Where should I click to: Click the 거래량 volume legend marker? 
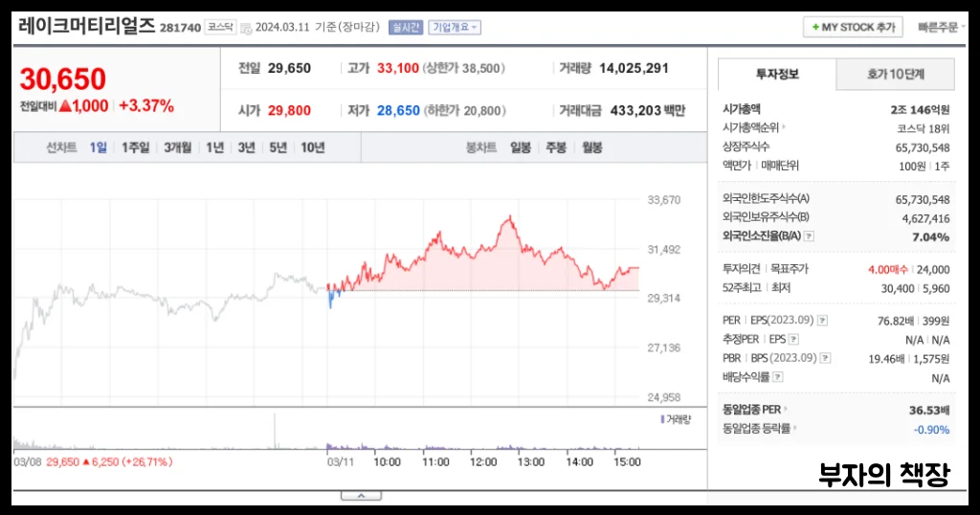(662, 419)
